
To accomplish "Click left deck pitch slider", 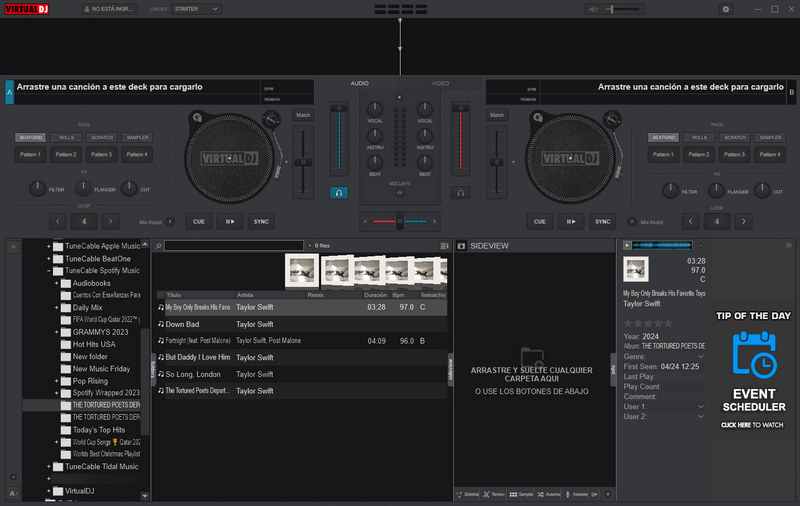I will pos(303,162).
